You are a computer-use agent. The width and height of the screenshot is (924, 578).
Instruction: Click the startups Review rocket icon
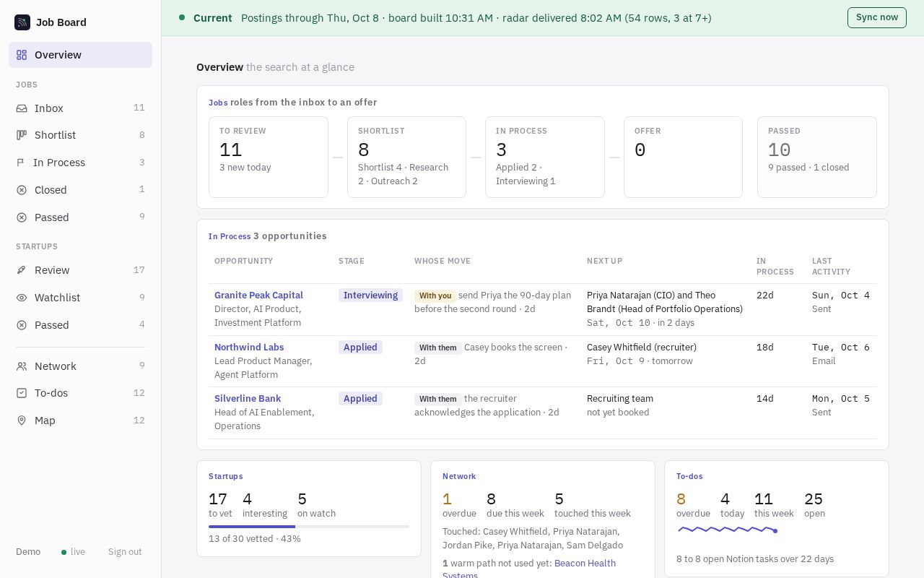coord(22,270)
